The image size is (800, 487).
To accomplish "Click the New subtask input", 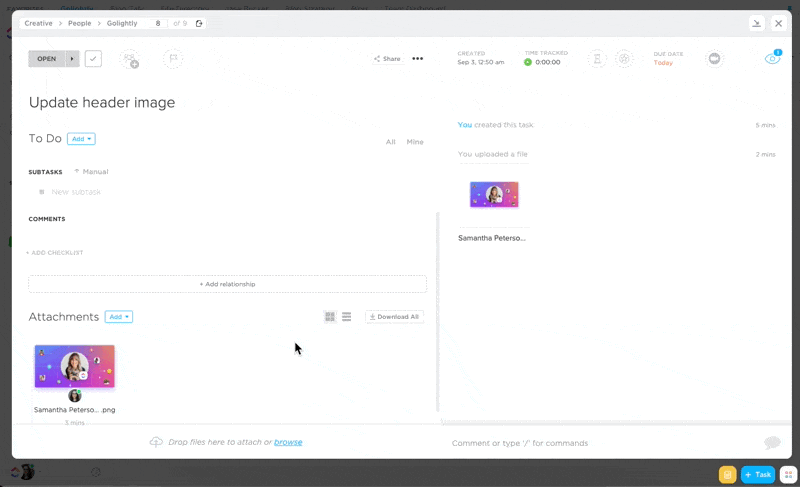I will 76,192.
